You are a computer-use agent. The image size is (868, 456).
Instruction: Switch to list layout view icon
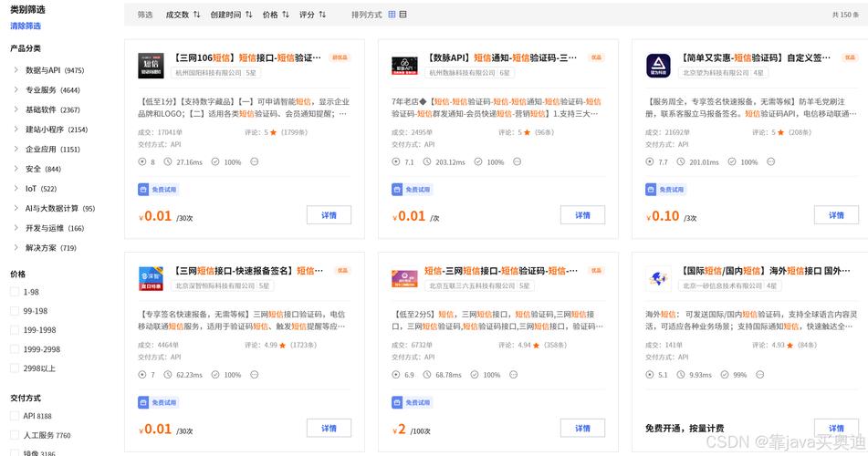click(x=403, y=15)
